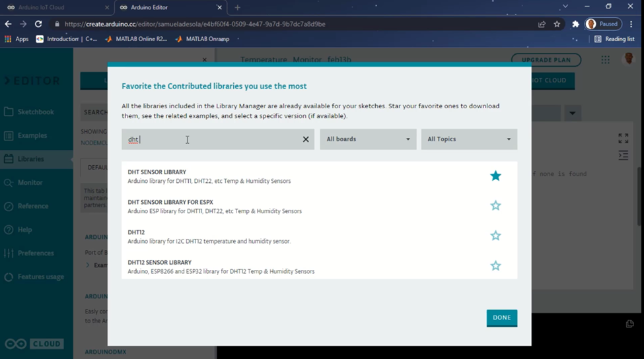Close the Arduino IoT Cloud tab
Screen dimensions: 644x359
(107, 7)
